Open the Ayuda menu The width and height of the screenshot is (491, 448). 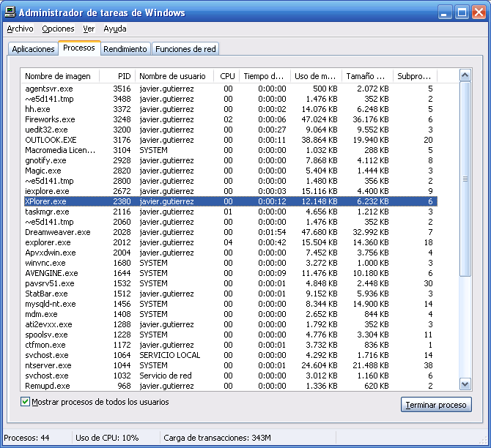[x=114, y=29]
